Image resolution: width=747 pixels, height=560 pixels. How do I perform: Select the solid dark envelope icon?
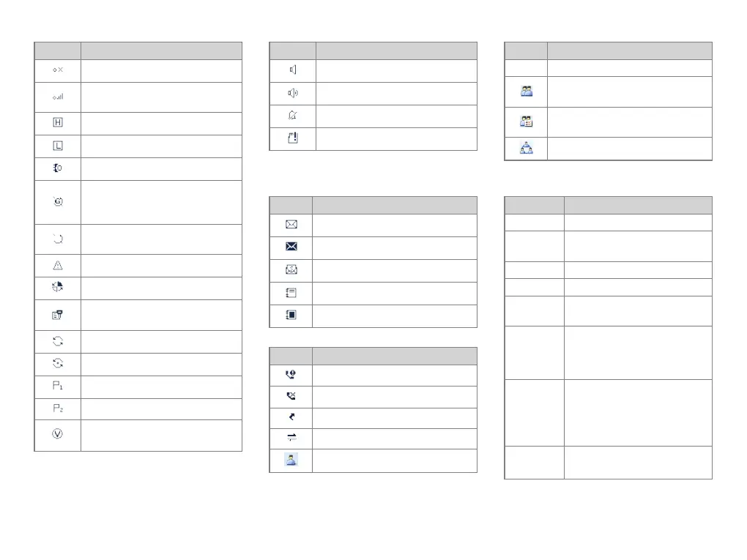point(291,246)
